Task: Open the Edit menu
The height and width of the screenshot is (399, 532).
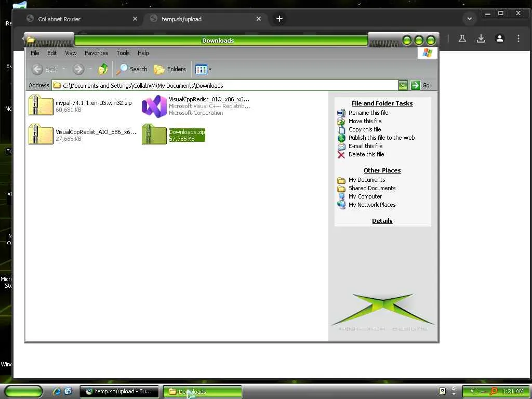Action: tap(52, 53)
